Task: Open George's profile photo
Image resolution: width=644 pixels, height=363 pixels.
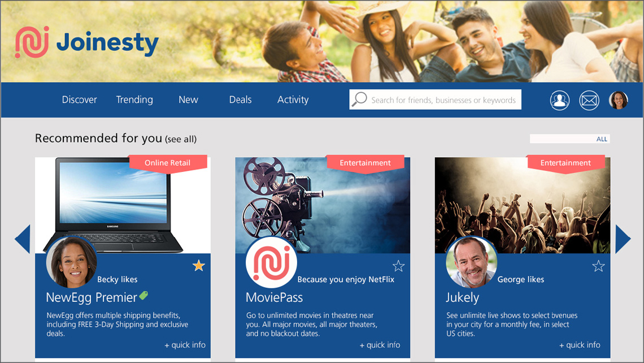Action: [472, 262]
